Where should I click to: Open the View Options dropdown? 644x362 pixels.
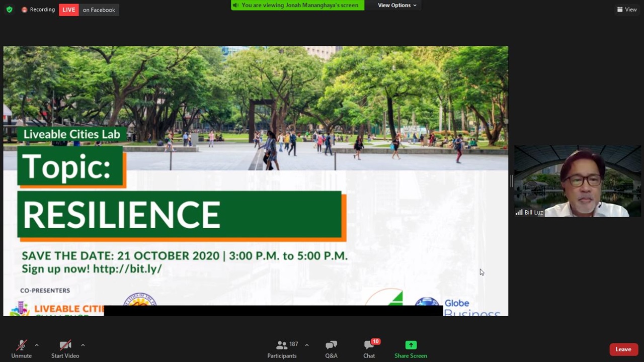pos(397,5)
